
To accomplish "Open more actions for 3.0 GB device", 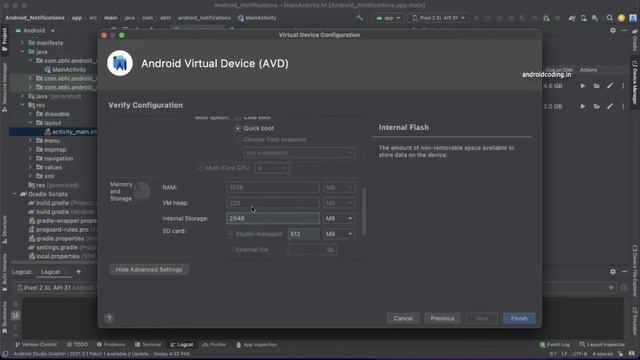I will pyautogui.click(x=623, y=107).
